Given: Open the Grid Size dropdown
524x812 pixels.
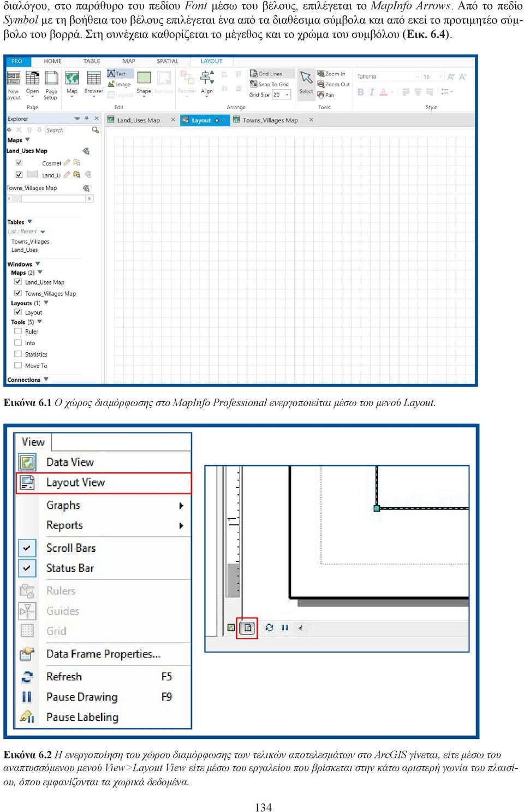Looking at the screenshot, I should [x=287, y=95].
